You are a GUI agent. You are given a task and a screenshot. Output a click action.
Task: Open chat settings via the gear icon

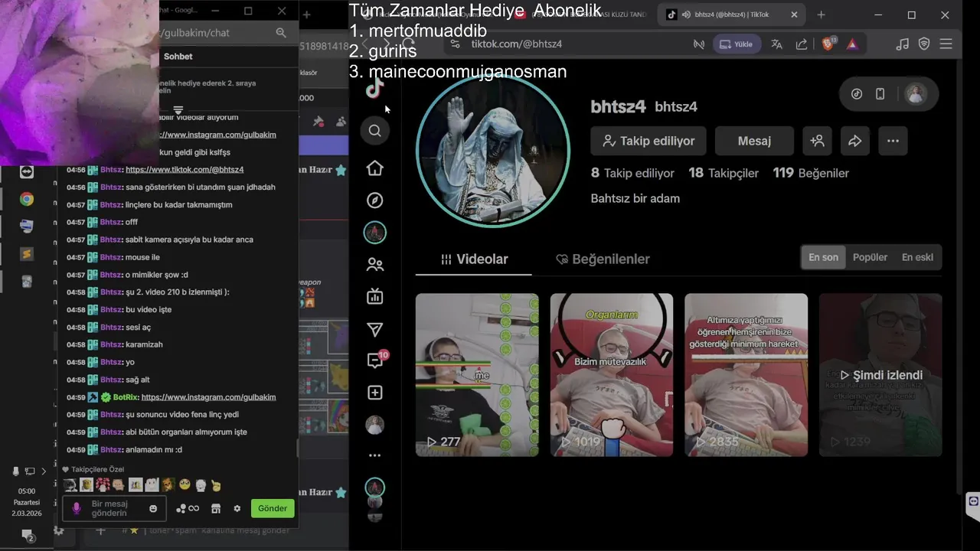[x=237, y=508]
